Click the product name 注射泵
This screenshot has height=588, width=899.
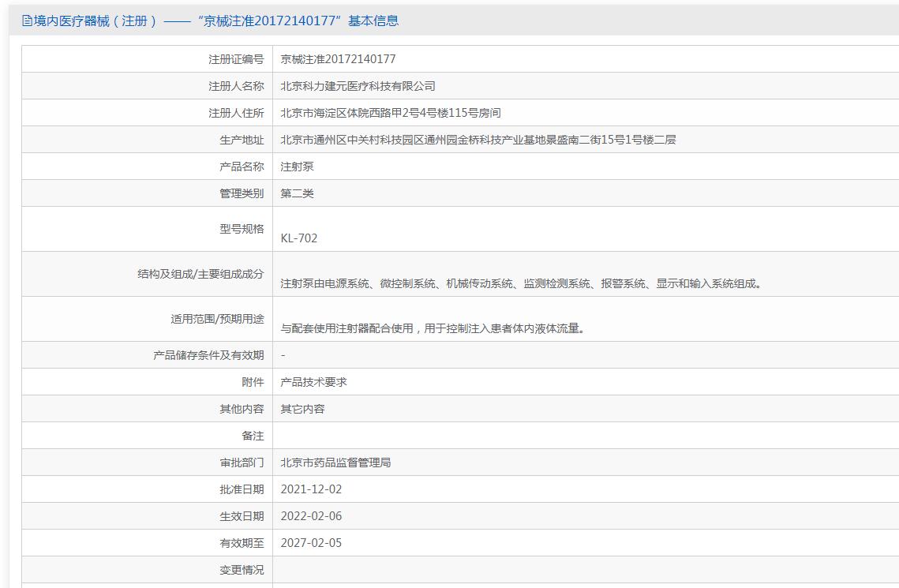297,167
